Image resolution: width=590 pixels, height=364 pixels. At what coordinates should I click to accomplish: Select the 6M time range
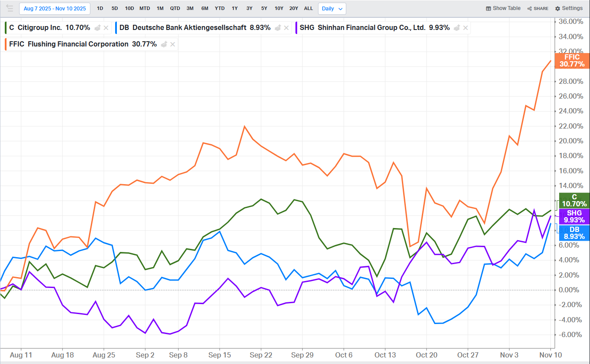coord(205,8)
